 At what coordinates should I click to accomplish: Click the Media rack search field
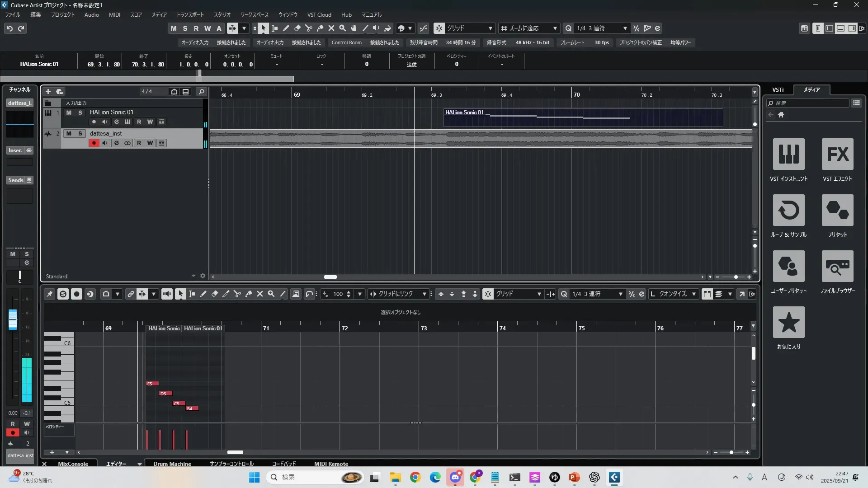(809, 103)
